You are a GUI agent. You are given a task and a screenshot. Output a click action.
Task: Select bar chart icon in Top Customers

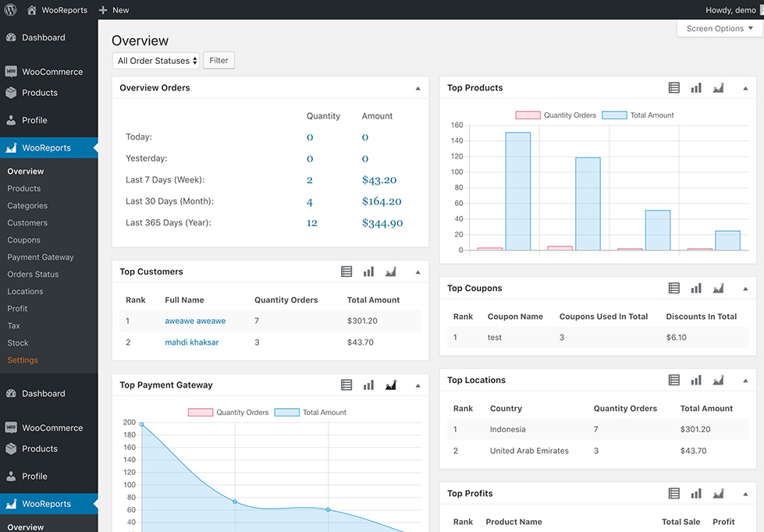coord(368,272)
